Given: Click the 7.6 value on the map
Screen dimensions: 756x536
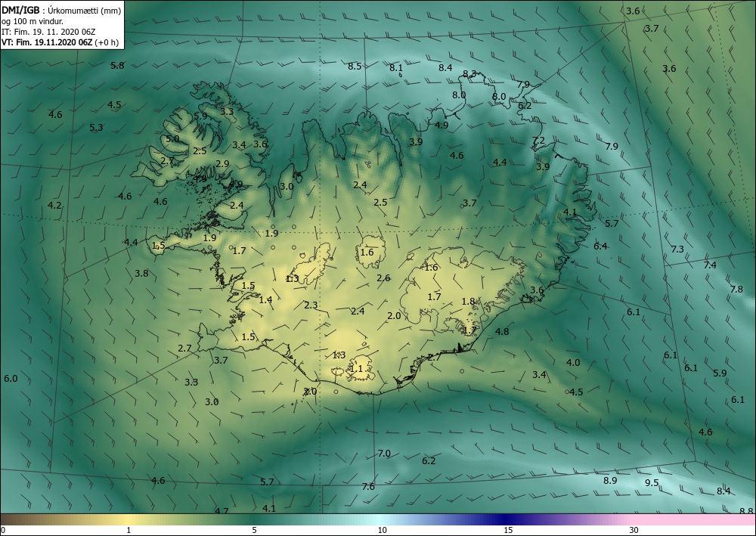Looking at the screenshot, I should click(368, 487).
